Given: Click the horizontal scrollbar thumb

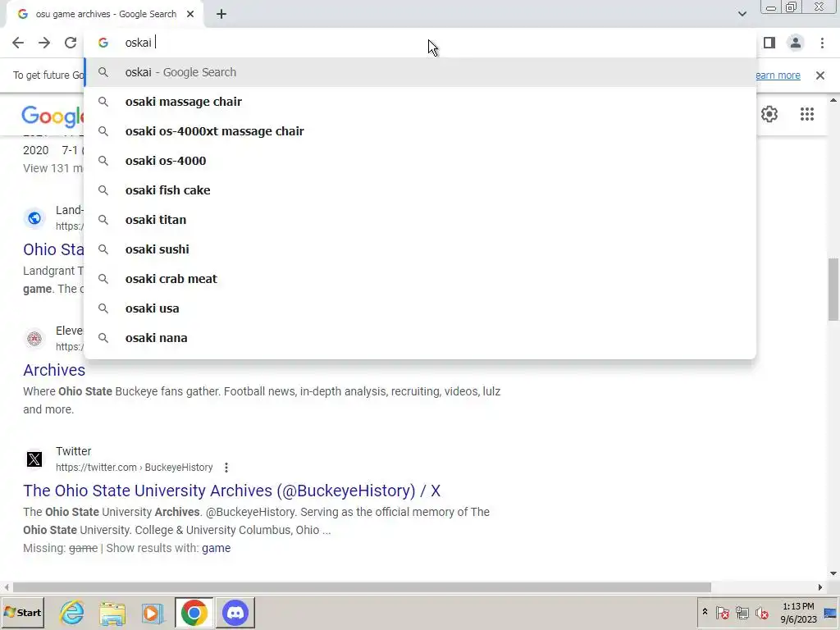Looking at the screenshot, I should [x=362, y=587].
